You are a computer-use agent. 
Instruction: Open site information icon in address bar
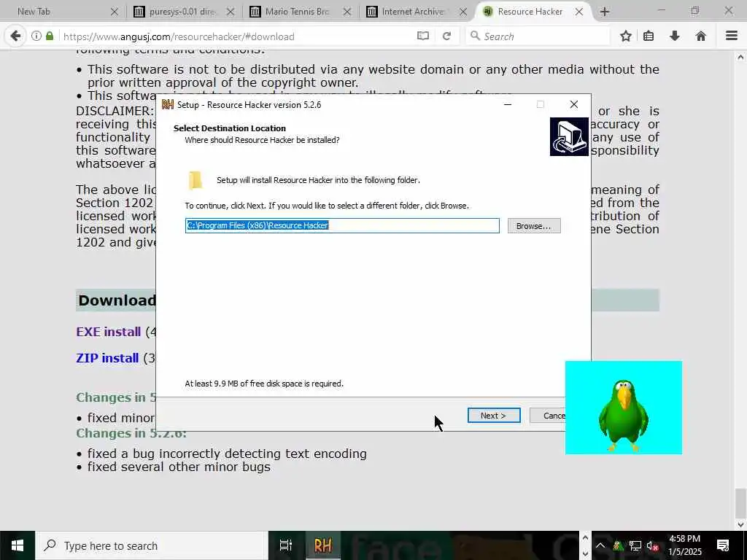point(36,36)
